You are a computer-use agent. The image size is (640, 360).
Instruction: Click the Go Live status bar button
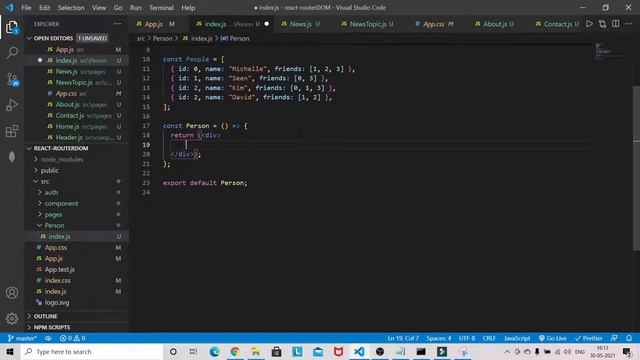click(553, 338)
